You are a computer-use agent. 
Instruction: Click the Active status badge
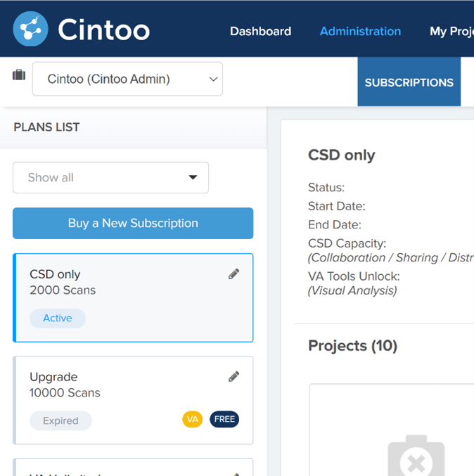tap(58, 318)
